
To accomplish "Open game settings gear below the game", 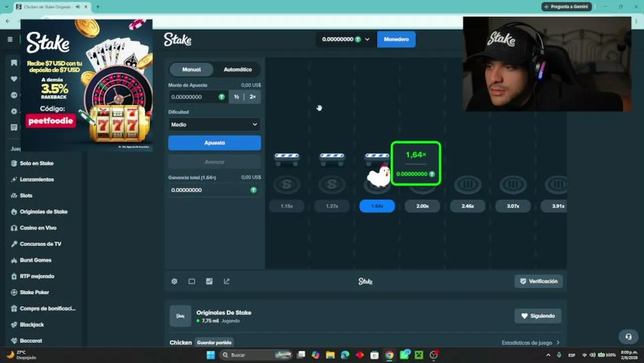I will (x=174, y=281).
